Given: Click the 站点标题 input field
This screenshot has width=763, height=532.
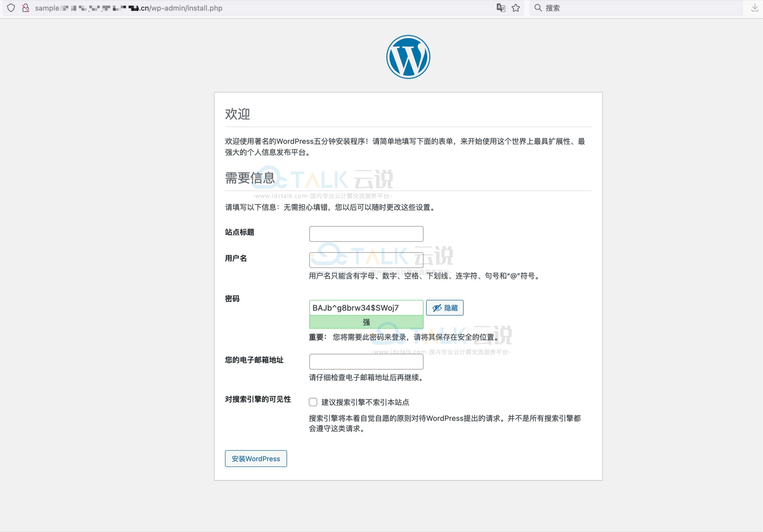Looking at the screenshot, I should pyautogui.click(x=366, y=234).
